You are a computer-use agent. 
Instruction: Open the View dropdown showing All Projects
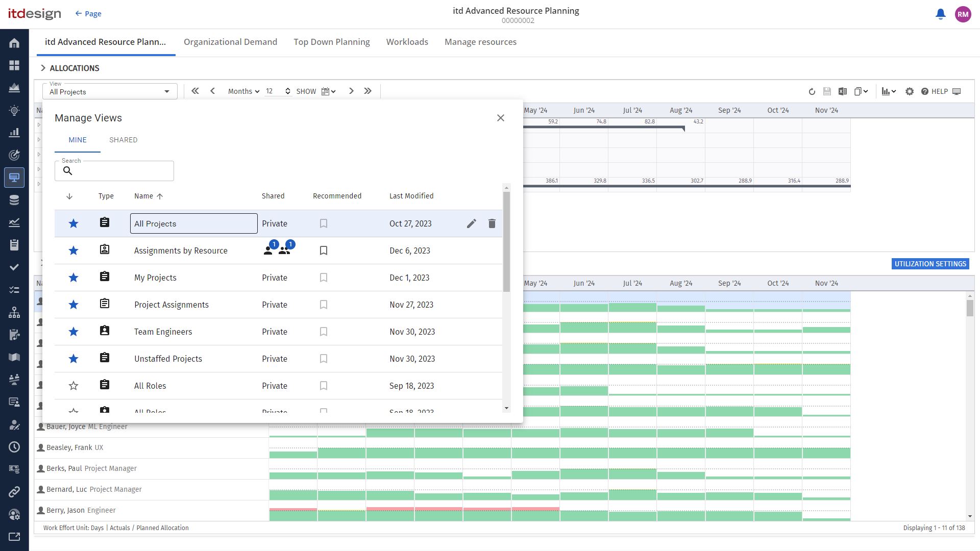(110, 91)
